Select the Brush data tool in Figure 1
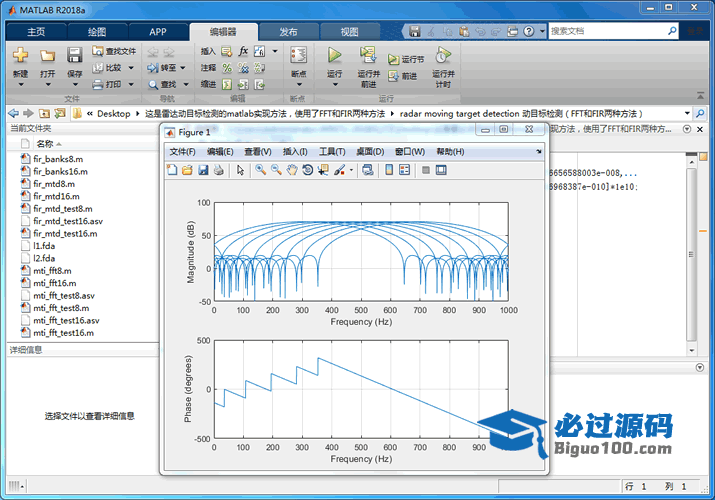This screenshot has width=715, height=500. click(x=339, y=170)
